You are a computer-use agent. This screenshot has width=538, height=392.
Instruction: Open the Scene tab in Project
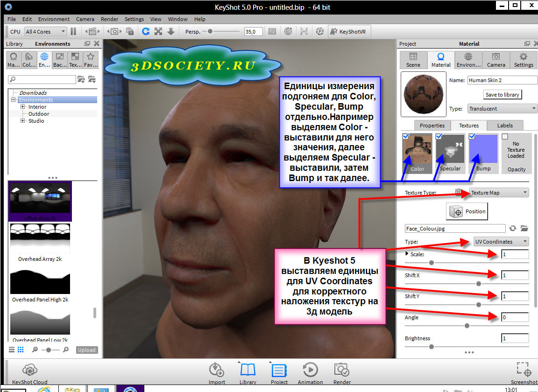coord(413,60)
